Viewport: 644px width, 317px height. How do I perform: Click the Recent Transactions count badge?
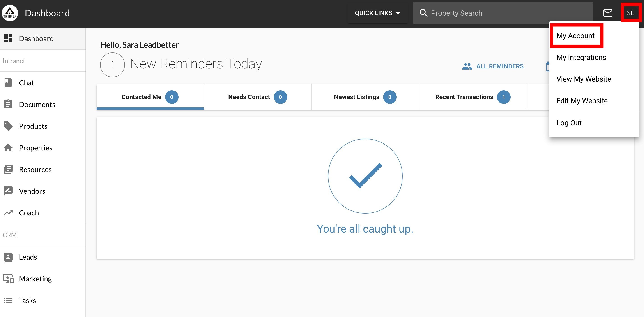504,97
